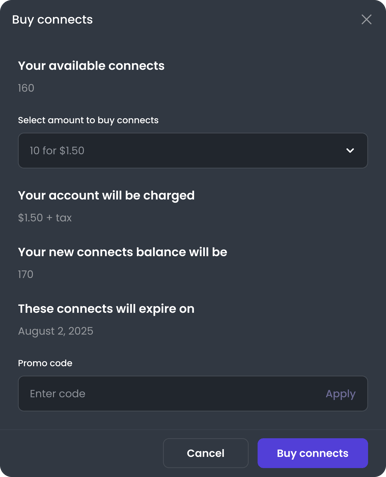Click the 'Promo code' field label
Viewport: 386px width, 477px height.
[x=45, y=363]
